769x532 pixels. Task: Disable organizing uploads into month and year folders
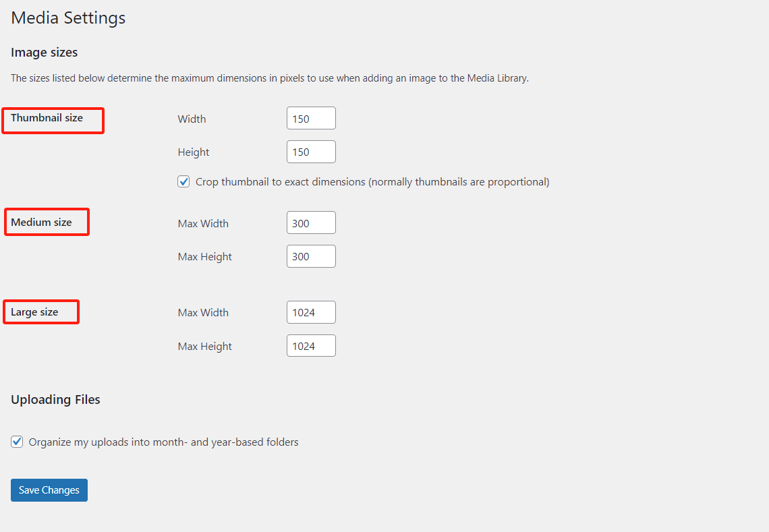click(18, 442)
